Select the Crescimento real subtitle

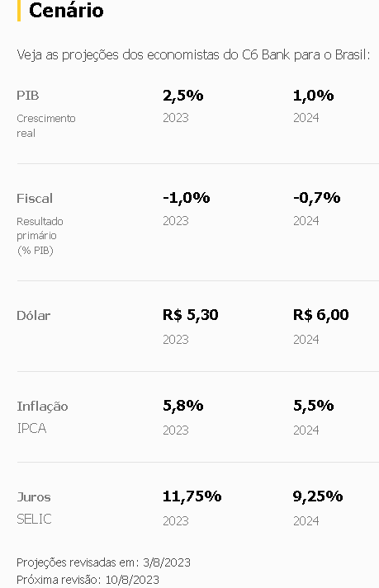(x=46, y=125)
